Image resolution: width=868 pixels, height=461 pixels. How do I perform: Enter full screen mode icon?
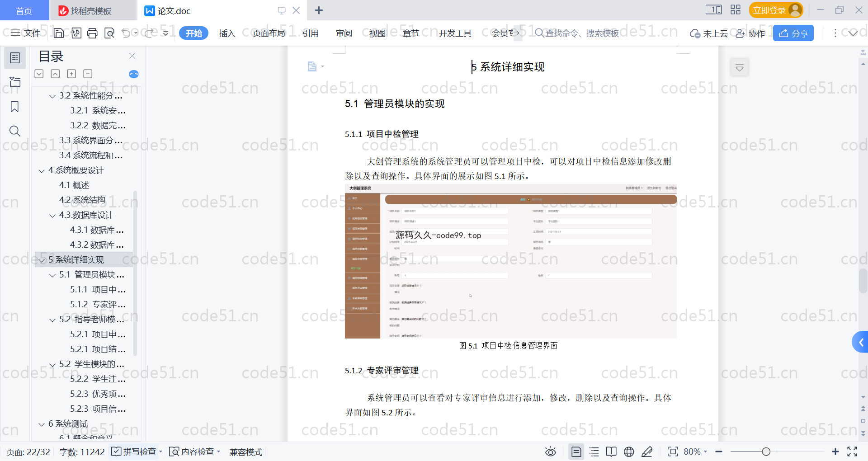tap(852, 452)
